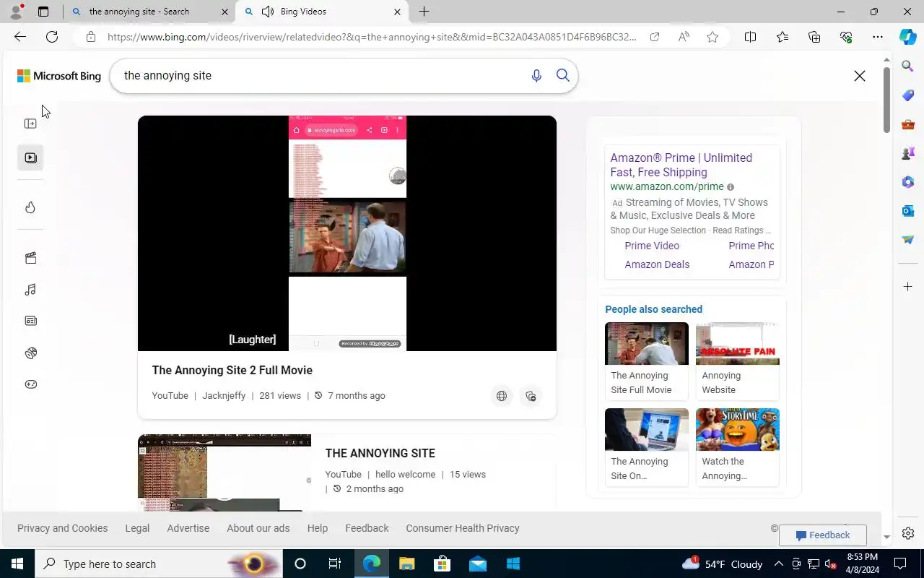
Task: Click the Bing voice search microphone icon
Action: tap(536, 76)
